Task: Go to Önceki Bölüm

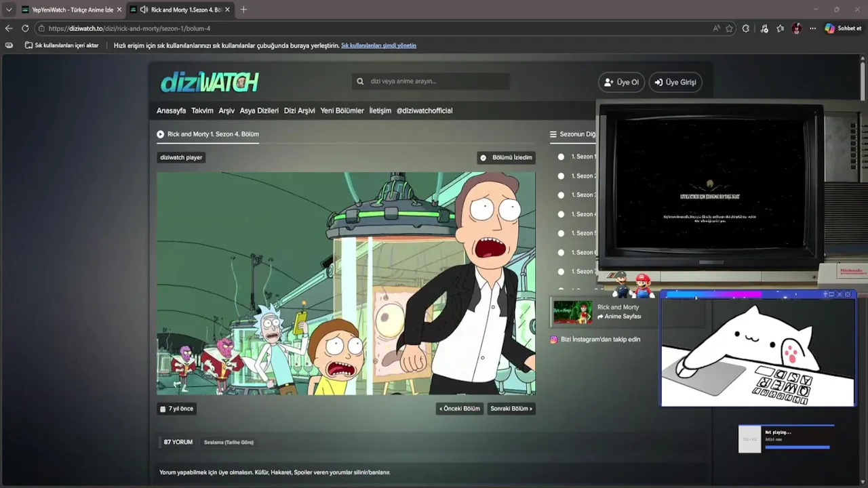Action: 460,409
